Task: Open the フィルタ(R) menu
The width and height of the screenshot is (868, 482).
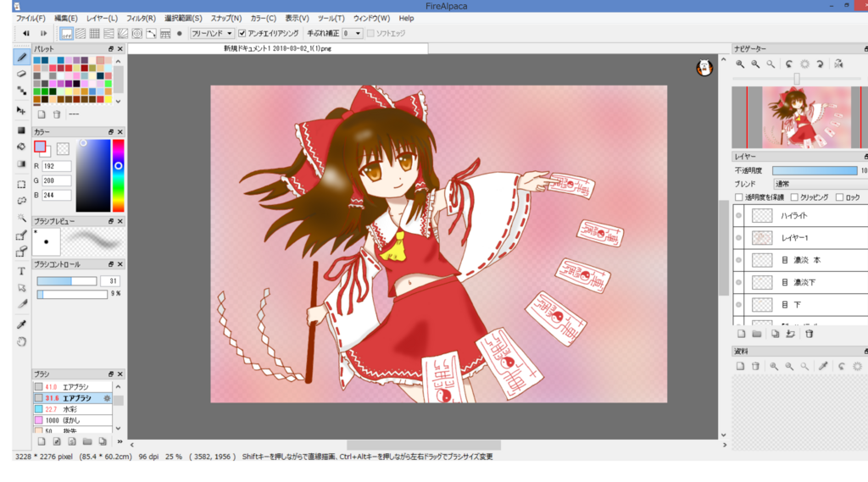Action: pyautogui.click(x=142, y=19)
